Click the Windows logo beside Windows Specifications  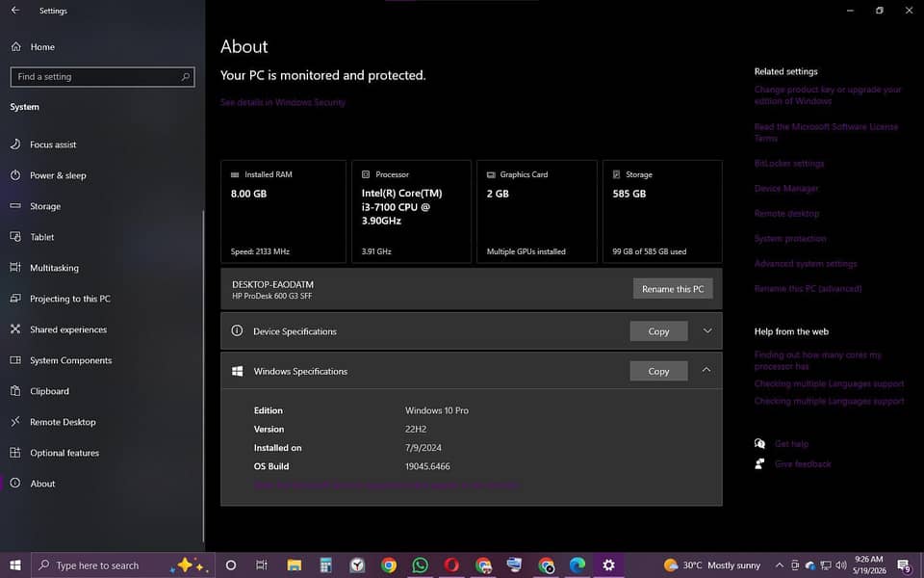(237, 371)
